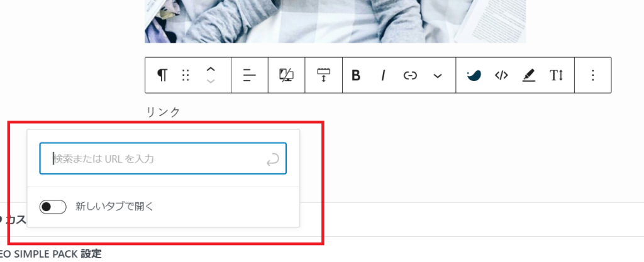
Task: Grab the block drag handle dots
Action: [x=186, y=75]
